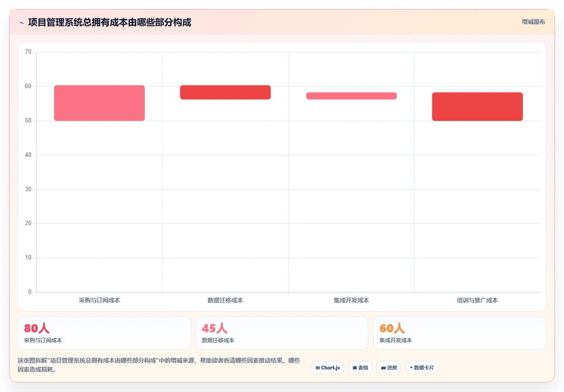Open the 45人 数据迁移成本 data card
This screenshot has height=392, width=564.
click(282, 333)
